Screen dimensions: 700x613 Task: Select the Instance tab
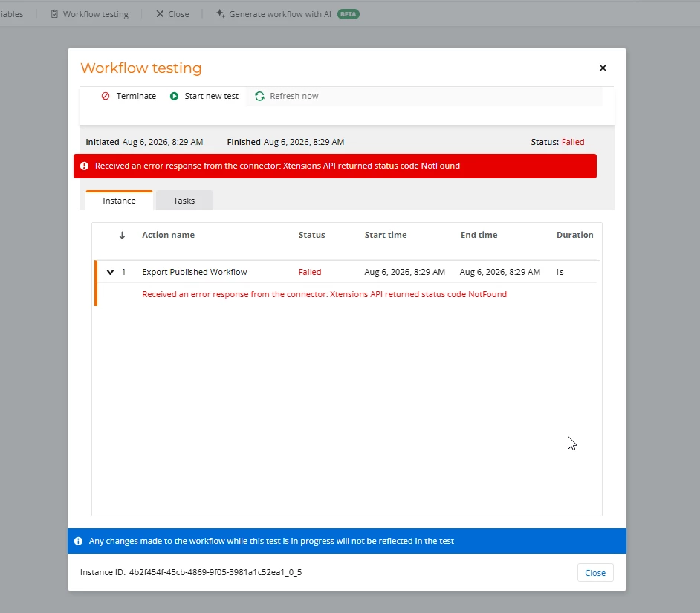pyautogui.click(x=119, y=201)
